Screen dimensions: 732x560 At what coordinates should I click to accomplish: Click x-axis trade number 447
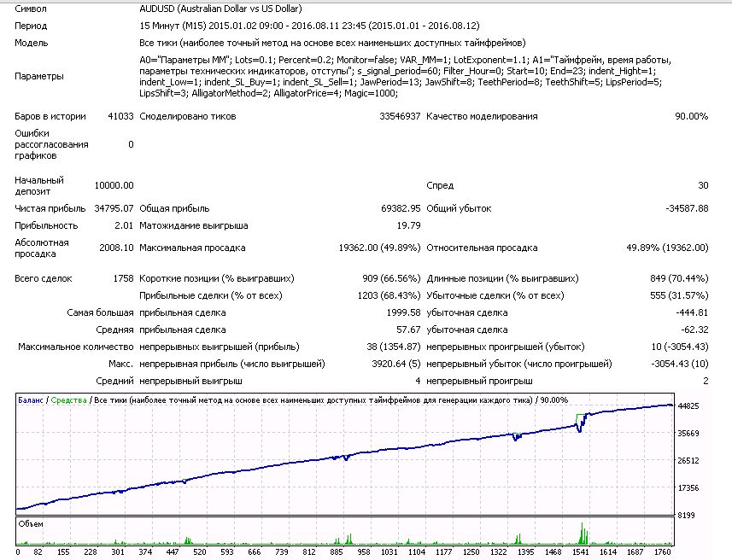click(173, 552)
